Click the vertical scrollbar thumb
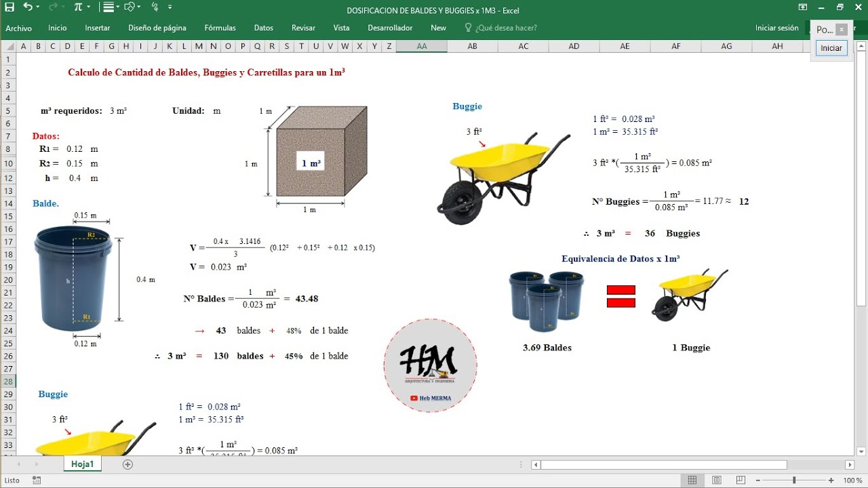The width and height of the screenshot is (868, 488). pyautogui.click(x=861, y=178)
